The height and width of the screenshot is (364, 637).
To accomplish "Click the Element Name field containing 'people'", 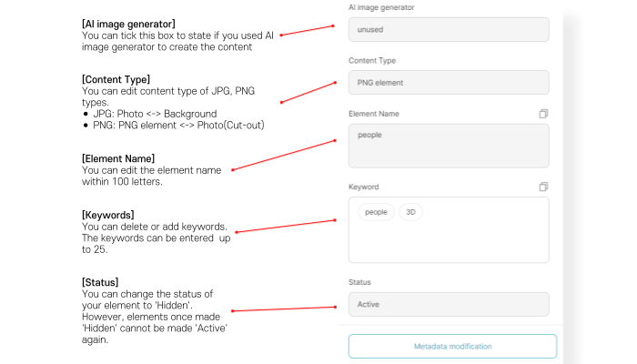I will tap(449, 146).
